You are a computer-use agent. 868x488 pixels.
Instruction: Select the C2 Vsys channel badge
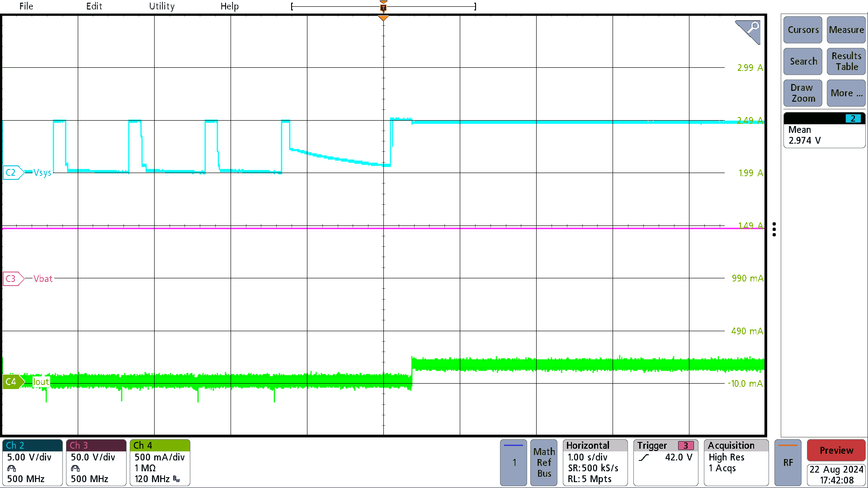[13, 172]
